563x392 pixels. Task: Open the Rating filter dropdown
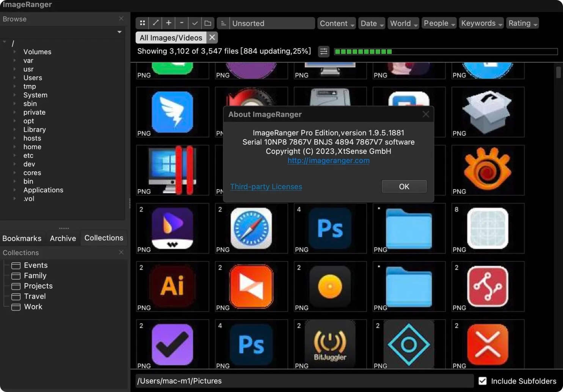click(x=522, y=23)
